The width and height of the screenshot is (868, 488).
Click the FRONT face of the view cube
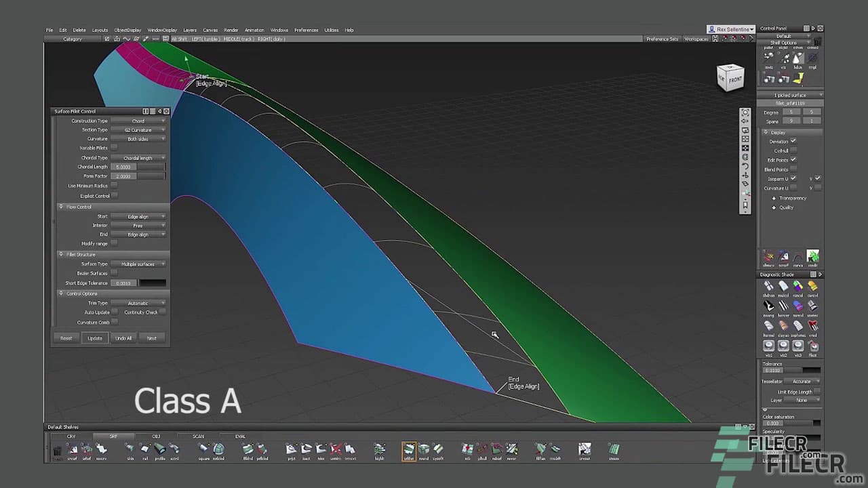coord(736,81)
